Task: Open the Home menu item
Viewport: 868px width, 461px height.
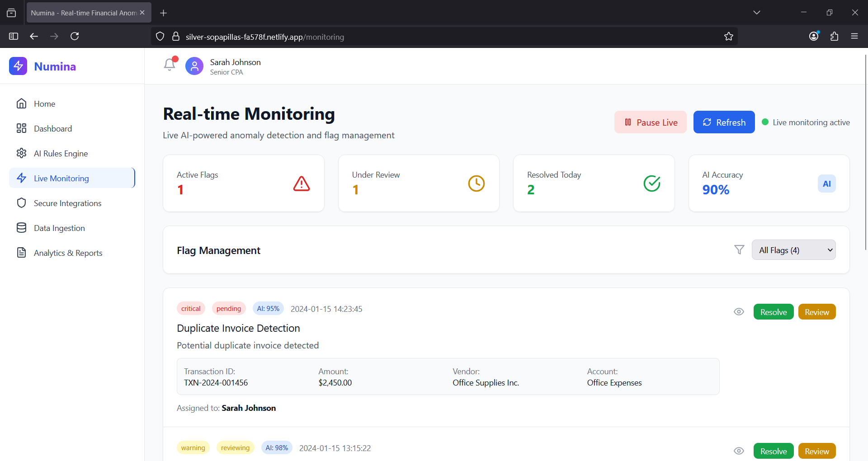Action: pyautogui.click(x=72, y=103)
